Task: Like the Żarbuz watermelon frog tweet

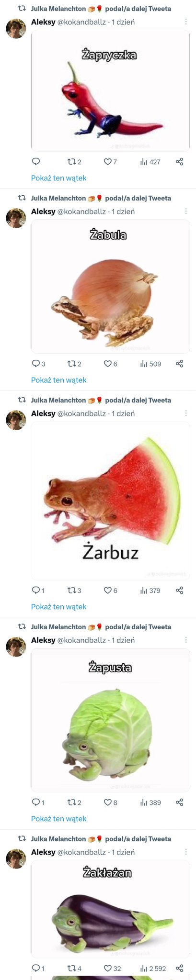Action: coord(110,590)
